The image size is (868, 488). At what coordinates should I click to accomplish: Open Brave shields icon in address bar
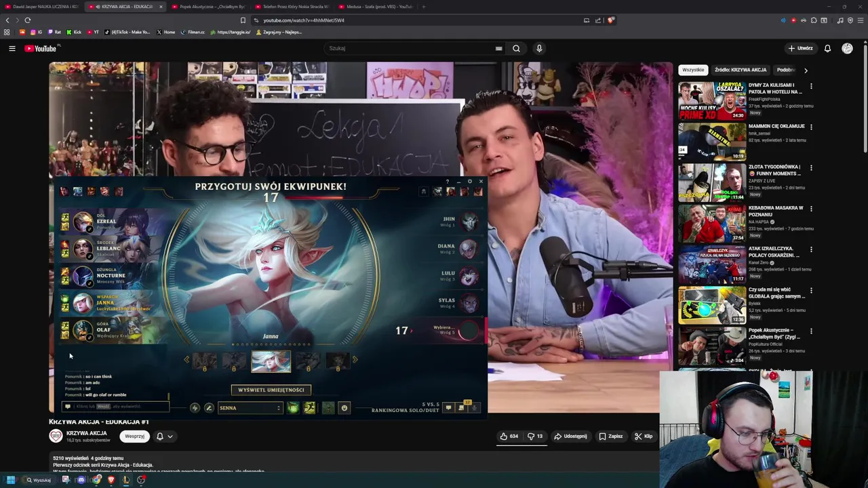[x=611, y=20]
